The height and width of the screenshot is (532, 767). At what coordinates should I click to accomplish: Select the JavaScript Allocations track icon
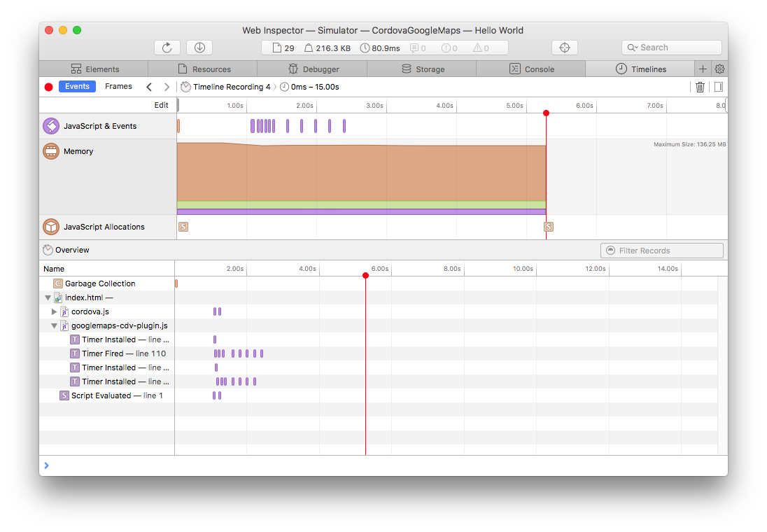coord(51,226)
